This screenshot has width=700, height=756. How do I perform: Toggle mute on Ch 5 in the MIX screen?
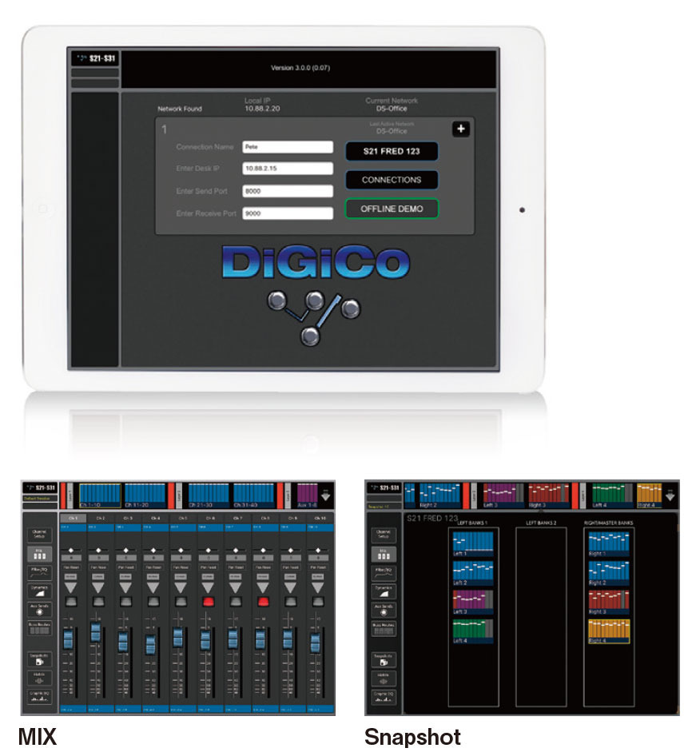[181, 601]
